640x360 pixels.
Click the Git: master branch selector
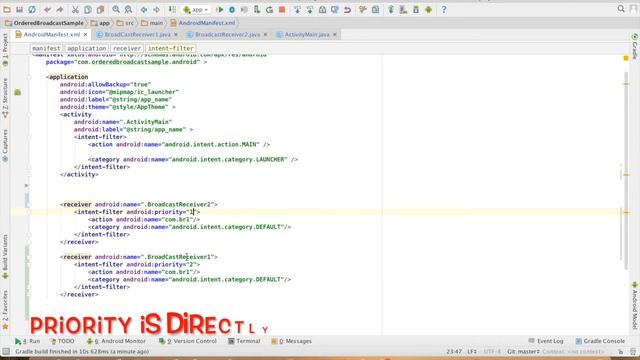523,351
